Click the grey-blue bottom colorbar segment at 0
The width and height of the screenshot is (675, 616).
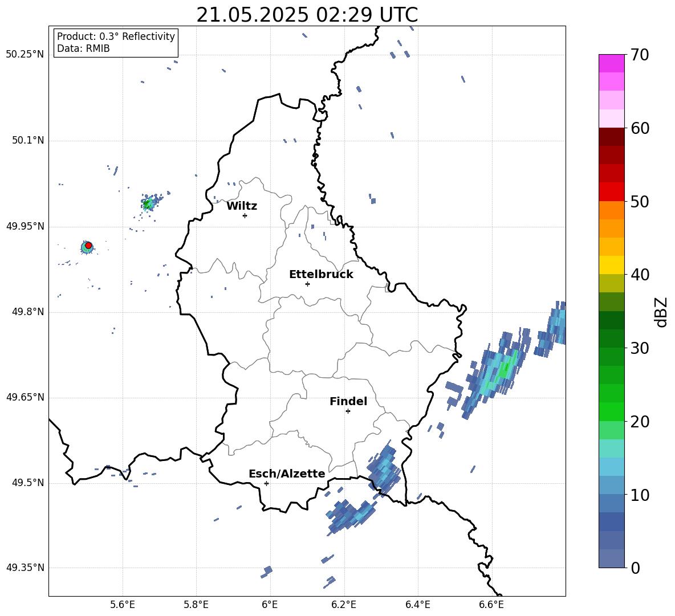(x=611, y=559)
